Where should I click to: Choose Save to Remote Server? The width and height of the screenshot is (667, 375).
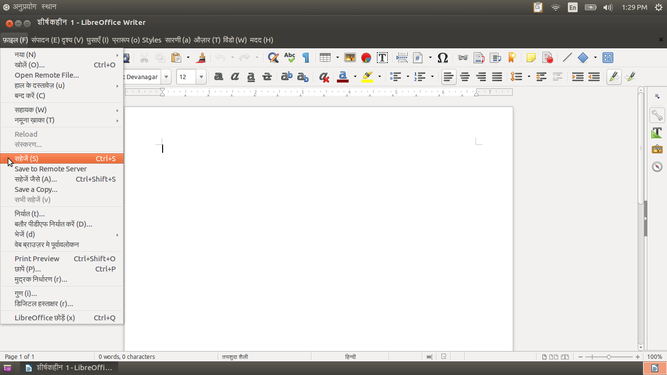(62, 169)
